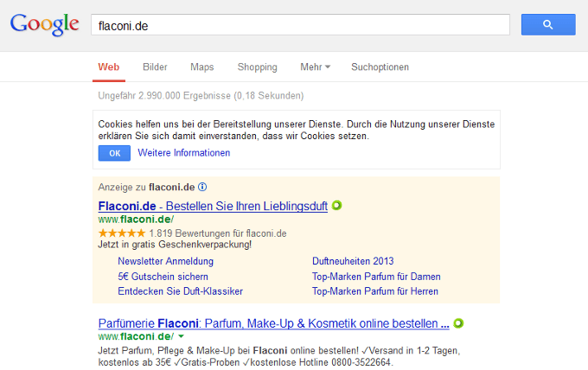This screenshot has width=588, height=370.
Task: Open the Weitere Informationen link
Action: pyautogui.click(x=183, y=153)
